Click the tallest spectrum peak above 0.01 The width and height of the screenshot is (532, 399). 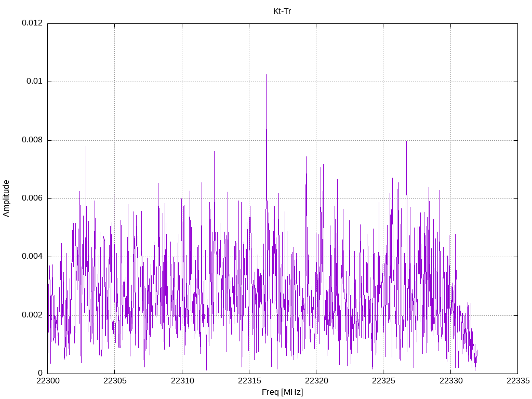(x=267, y=75)
